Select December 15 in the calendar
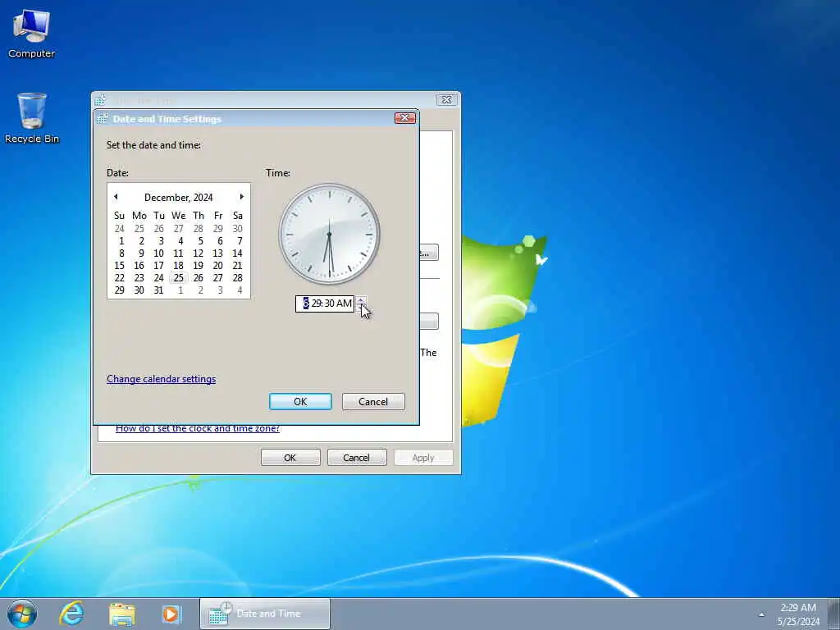Screen dimensions: 840x630 tap(120, 266)
